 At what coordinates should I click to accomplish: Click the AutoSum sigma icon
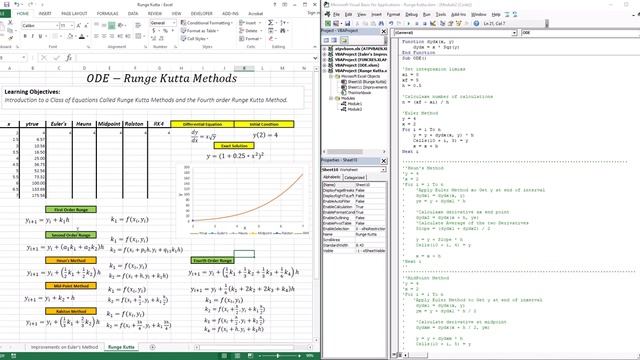(x=270, y=23)
